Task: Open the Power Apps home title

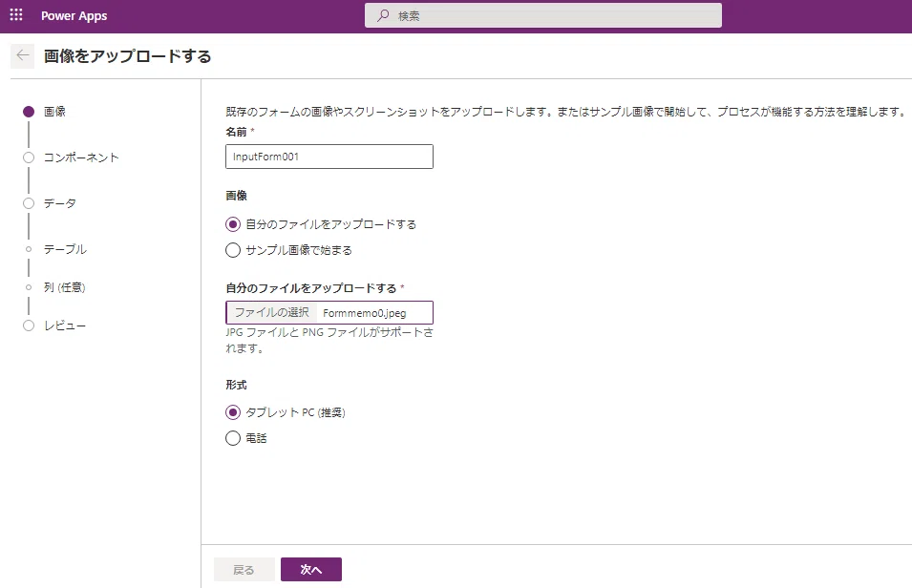Action: tap(74, 15)
